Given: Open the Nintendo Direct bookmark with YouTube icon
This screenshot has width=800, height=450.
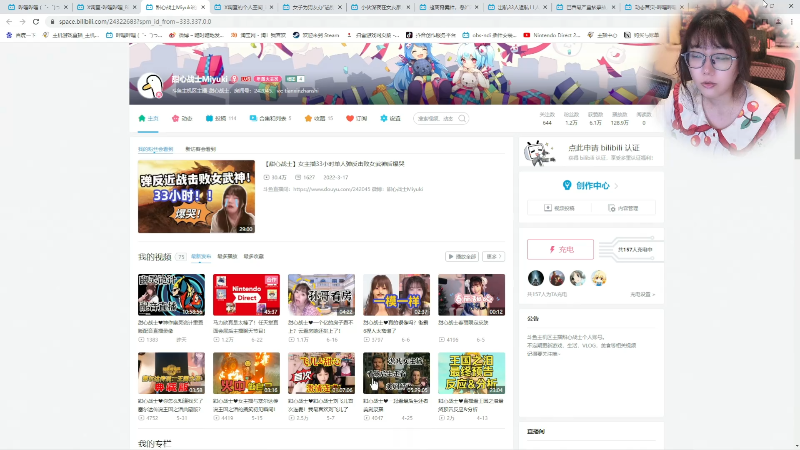Looking at the screenshot, I should 552,35.
